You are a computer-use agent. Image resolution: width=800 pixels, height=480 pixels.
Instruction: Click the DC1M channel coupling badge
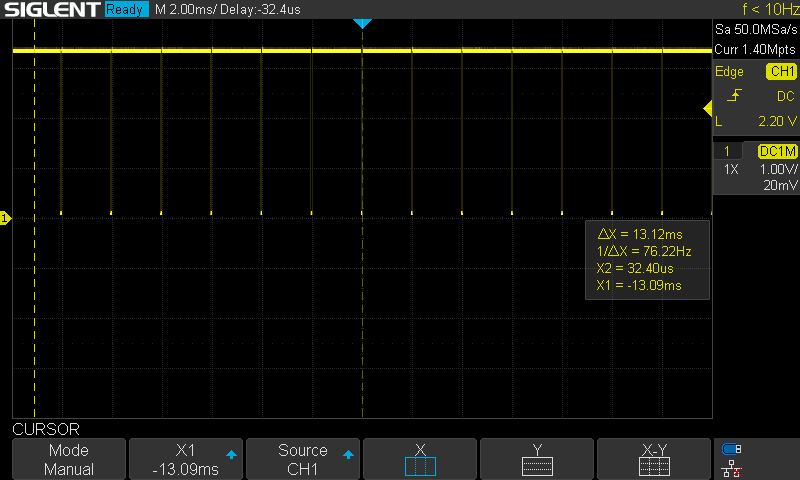[777, 151]
